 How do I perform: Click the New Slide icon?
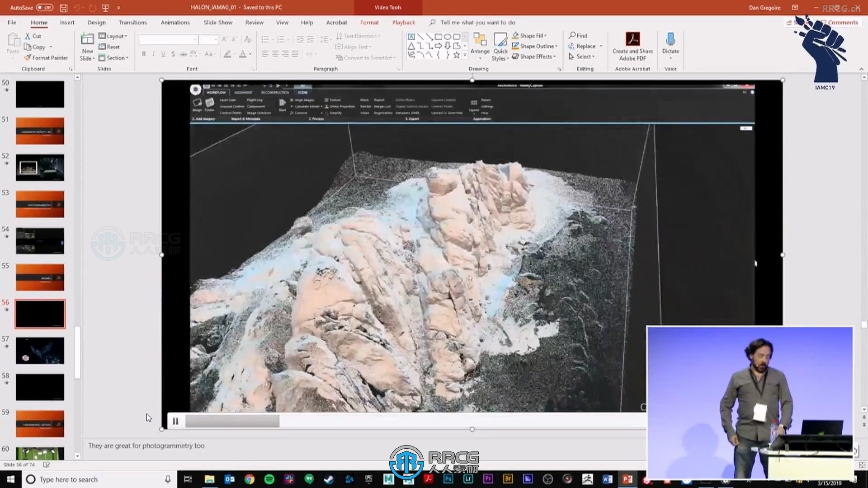87,39
